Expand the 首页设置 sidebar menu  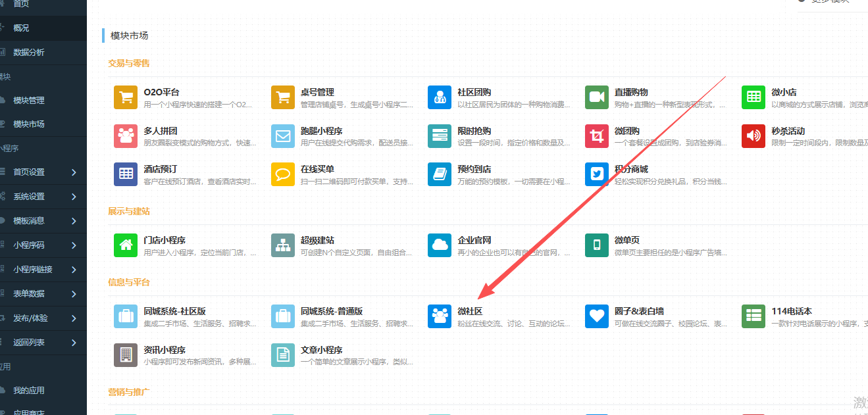pos(43,172)
